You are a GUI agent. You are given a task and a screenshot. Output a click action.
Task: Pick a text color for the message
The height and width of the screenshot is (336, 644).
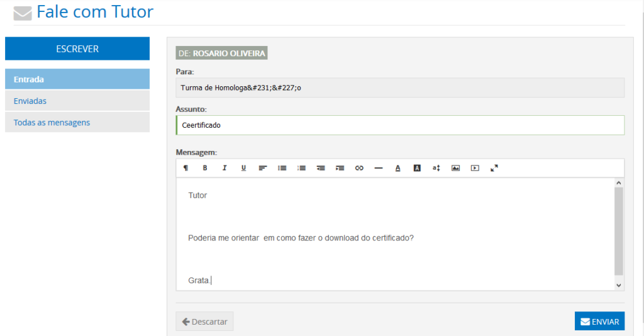coord(397,168)
